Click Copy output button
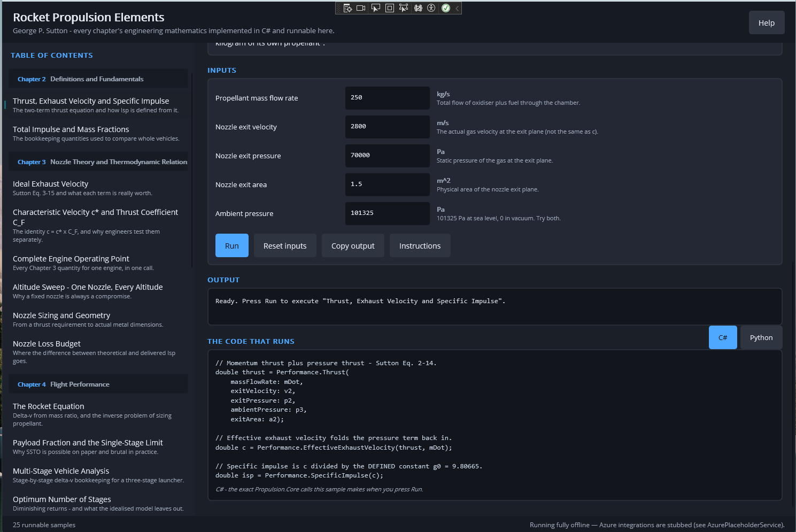 point(353,245)
